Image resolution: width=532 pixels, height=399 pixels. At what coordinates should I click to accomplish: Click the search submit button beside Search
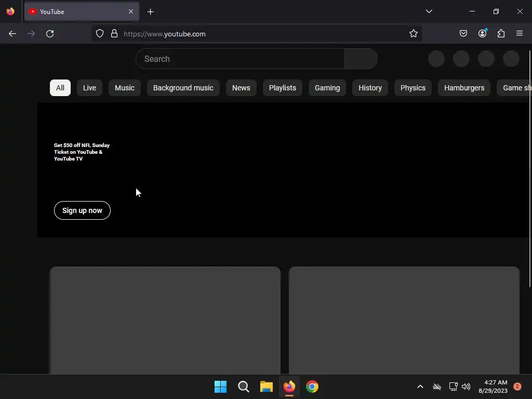[361, 59]
